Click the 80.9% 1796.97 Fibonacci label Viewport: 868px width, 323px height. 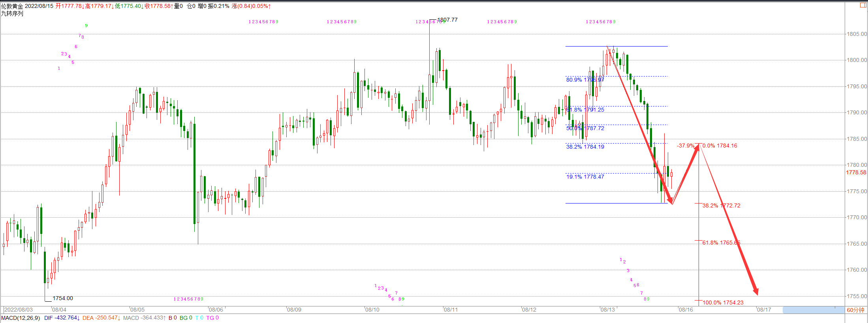tap(585, 80)
